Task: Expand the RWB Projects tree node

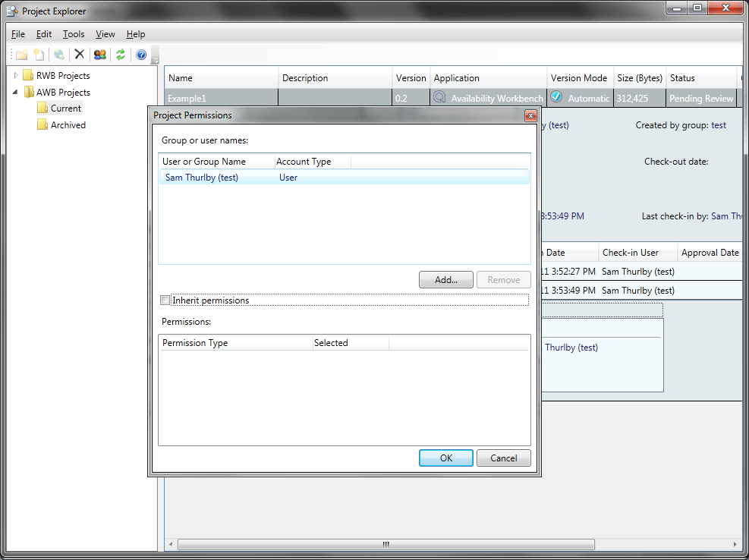Action: click(16, 75)
